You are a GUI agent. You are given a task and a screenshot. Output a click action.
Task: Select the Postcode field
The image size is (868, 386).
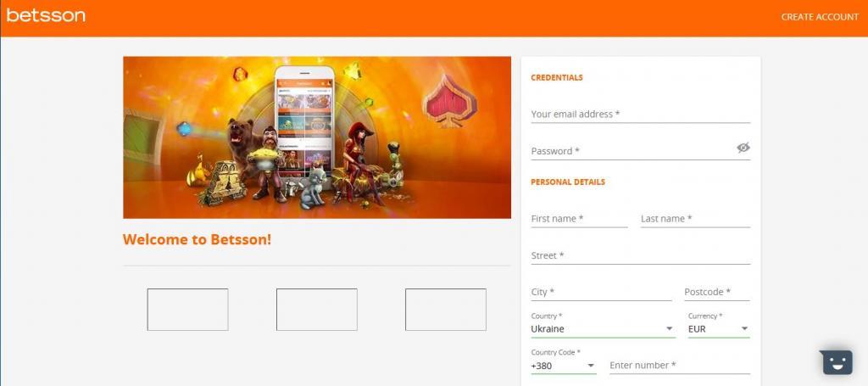[717, 292]
